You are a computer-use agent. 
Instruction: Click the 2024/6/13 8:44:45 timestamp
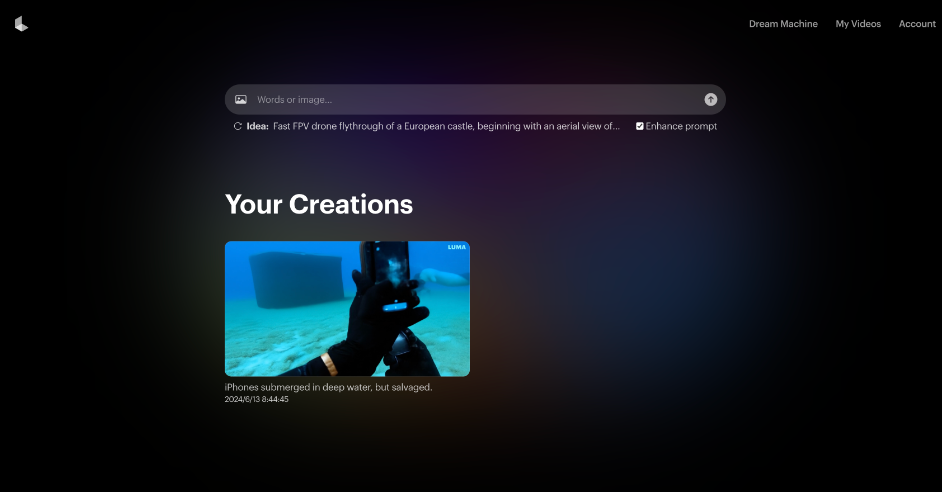257,399
